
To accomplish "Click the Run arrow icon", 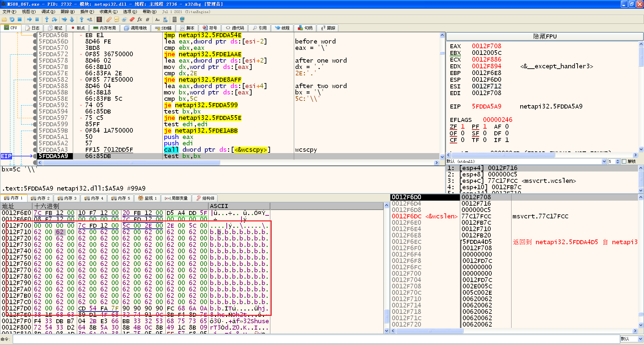I will (x=30, y=19).
